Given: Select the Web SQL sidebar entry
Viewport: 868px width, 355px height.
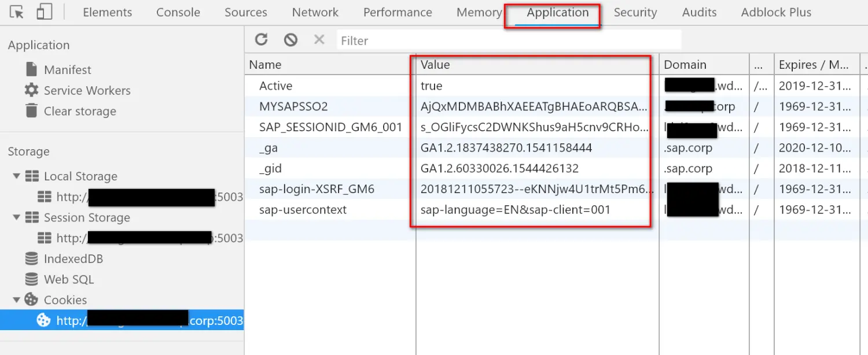Looking at the screenshot, I should click(69, 279).
